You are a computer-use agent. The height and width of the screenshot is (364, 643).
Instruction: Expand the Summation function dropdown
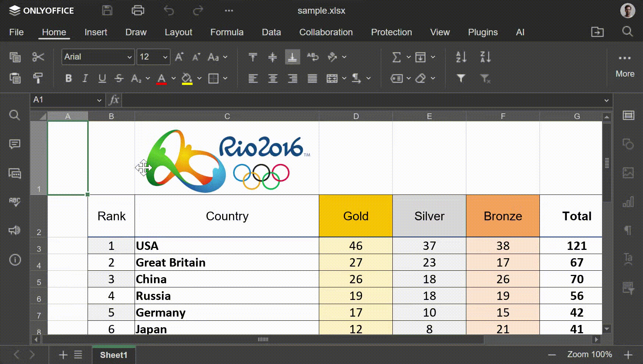(x=409, y=57)
